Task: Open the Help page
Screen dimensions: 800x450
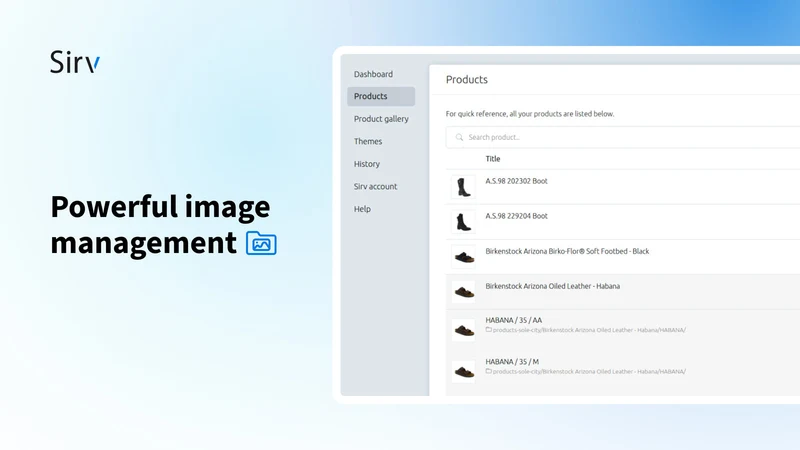Action: [362, 209]
